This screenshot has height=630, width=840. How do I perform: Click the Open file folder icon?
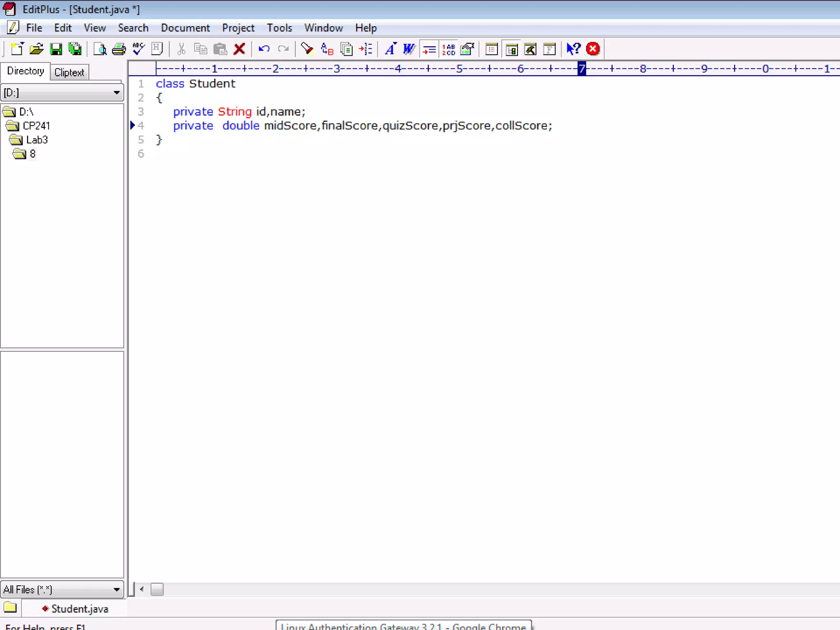point(37,49)
